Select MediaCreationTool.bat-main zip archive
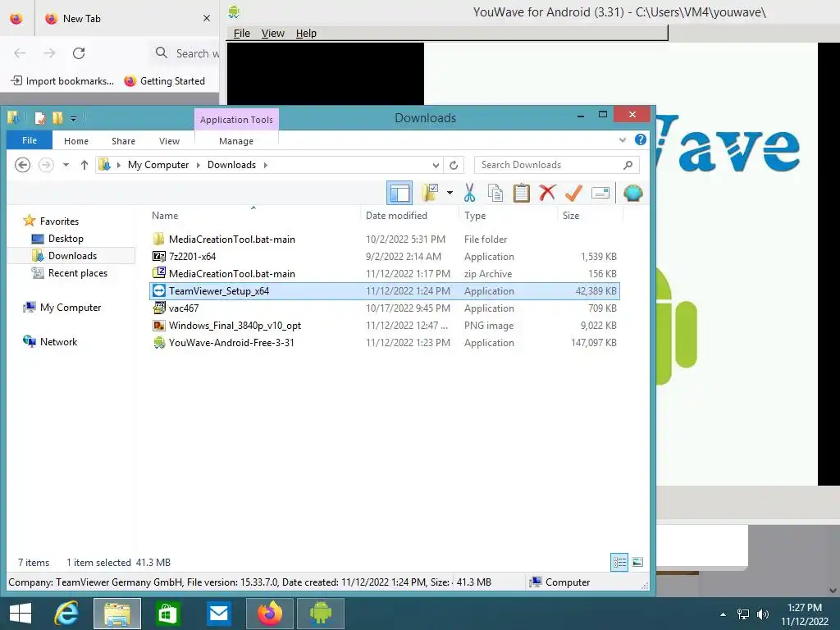Viewport: 840px width, 630px height. click(384, 274)
